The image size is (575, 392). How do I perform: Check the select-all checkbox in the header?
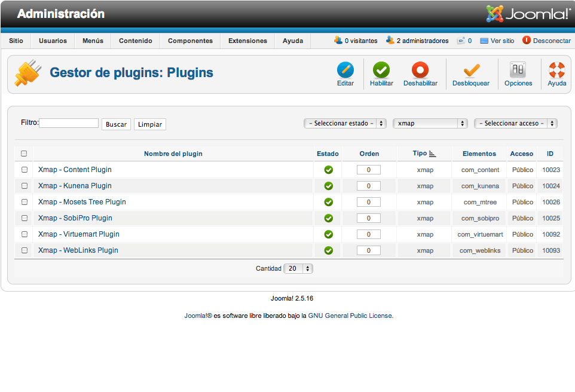point(24,154)
